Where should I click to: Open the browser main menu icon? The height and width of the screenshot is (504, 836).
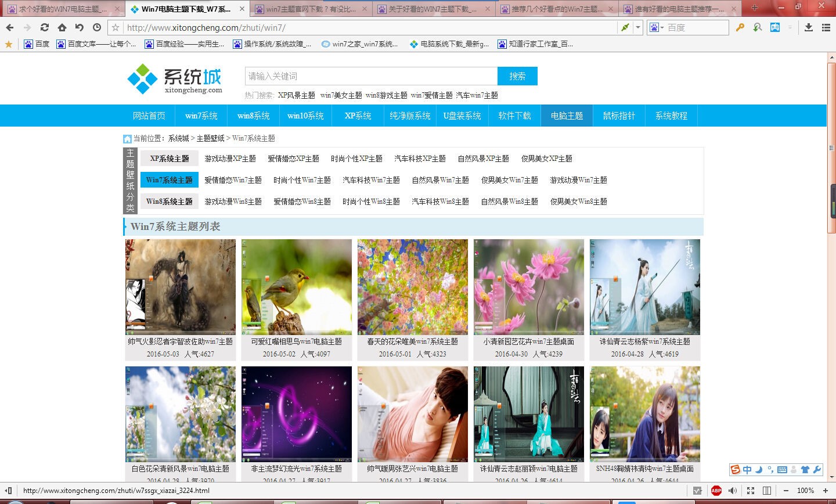[826, 27]
